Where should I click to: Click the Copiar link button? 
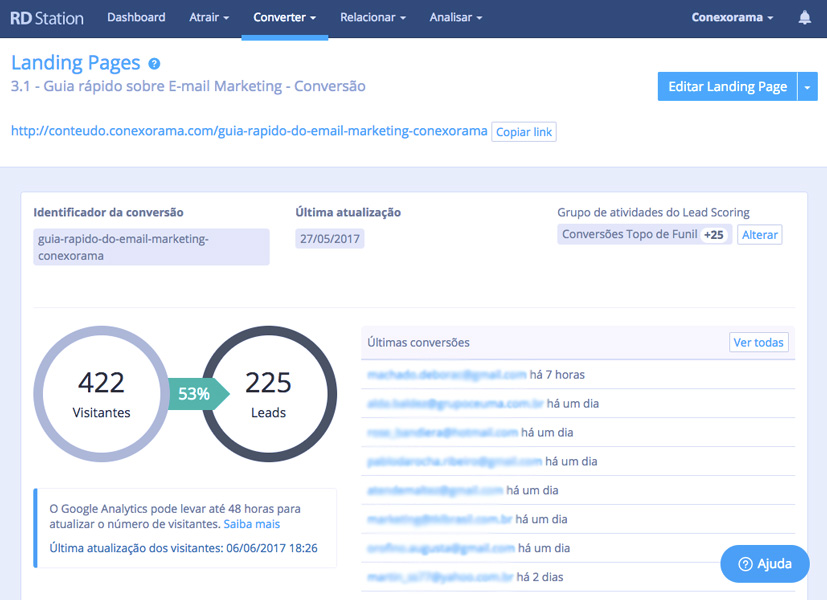tap(524, 132)
